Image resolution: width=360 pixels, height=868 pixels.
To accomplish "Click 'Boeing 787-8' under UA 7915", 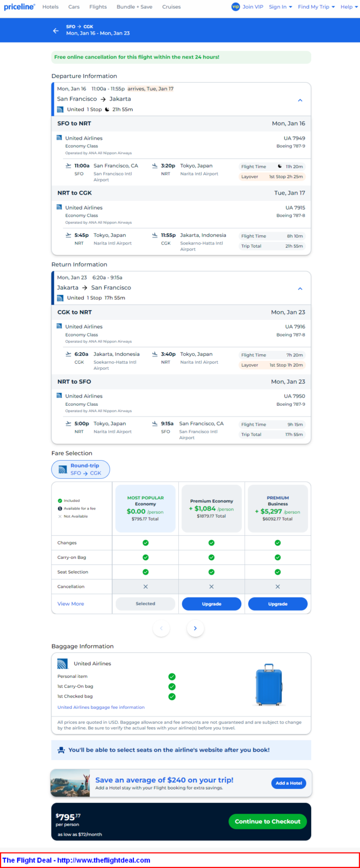I will point(291,216).
